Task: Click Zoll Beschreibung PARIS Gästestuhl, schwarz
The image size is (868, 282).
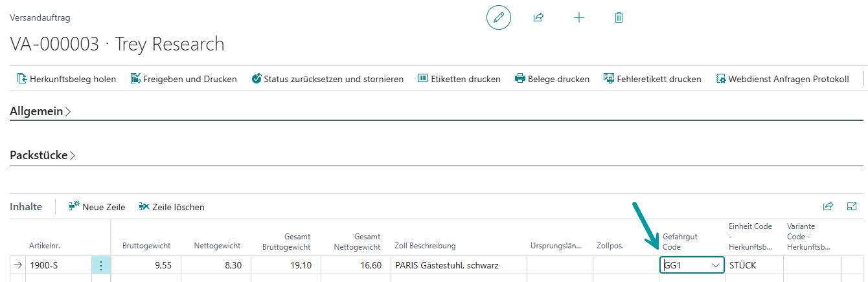Action: [459, 265]
